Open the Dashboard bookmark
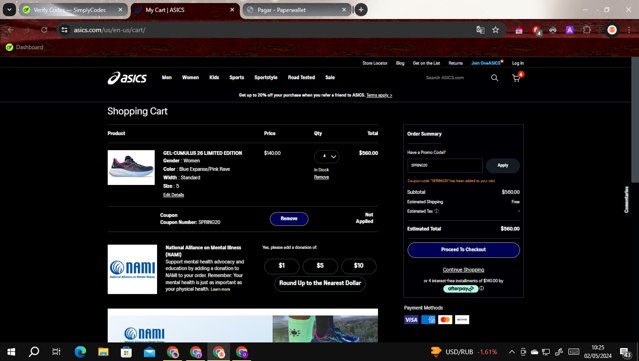Screen dimensions: 639x361 click(x=24, y=47)
